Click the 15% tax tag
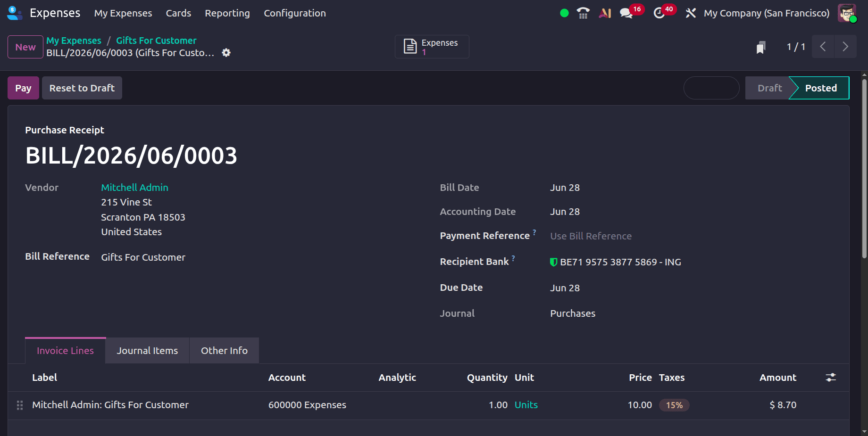Screen dimensions: 868x436 click(x=674, y=405)
